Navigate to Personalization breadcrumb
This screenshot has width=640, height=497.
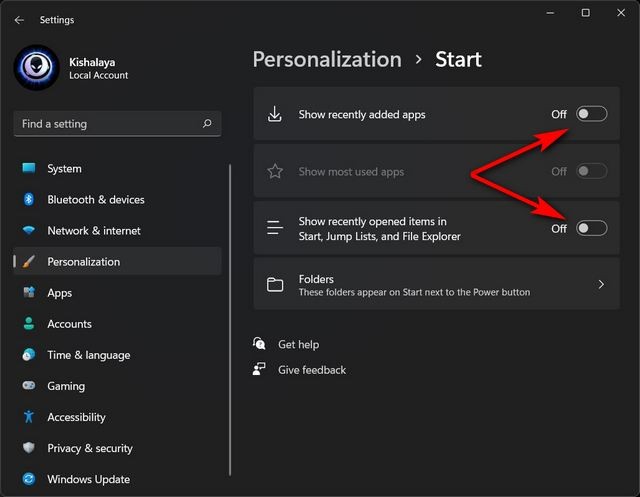[326, 60]
